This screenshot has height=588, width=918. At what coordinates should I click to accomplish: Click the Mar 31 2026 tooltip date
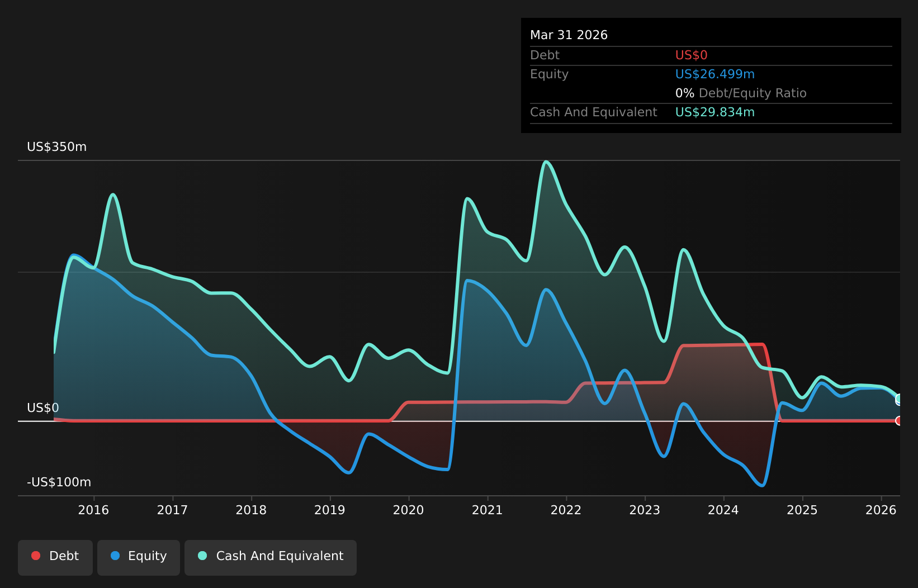coord(569,35)
